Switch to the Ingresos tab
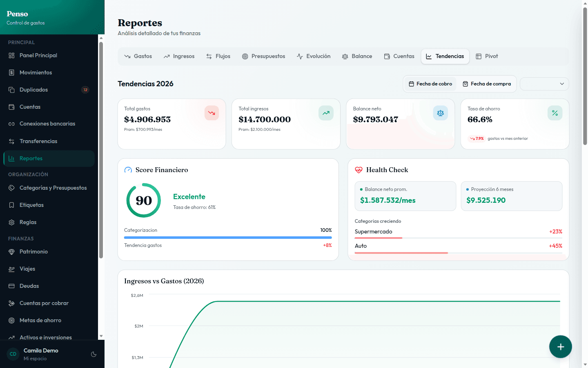Viewport: 588px width, 368px height. coord(179,56)
